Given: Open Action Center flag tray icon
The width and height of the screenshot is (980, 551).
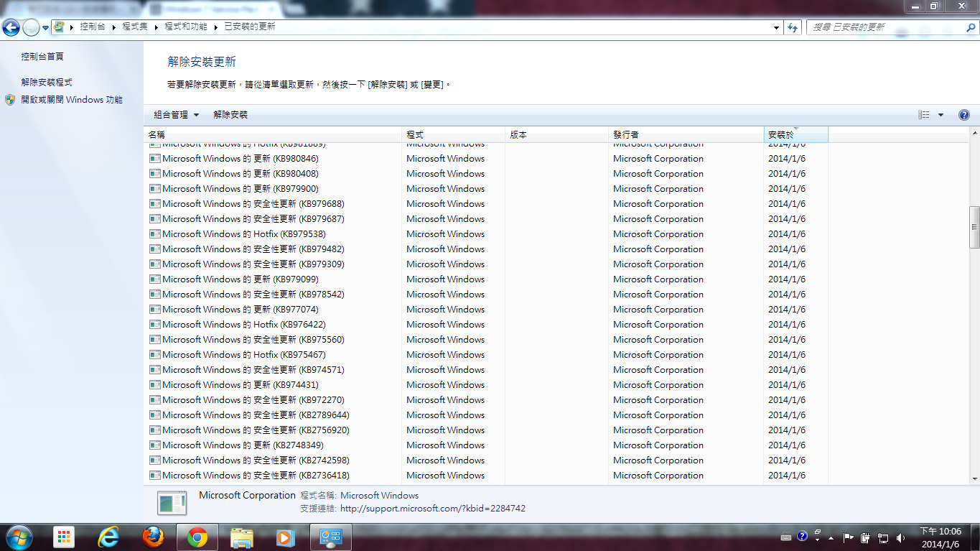Looking at the screenshot, I should [848, 537].
